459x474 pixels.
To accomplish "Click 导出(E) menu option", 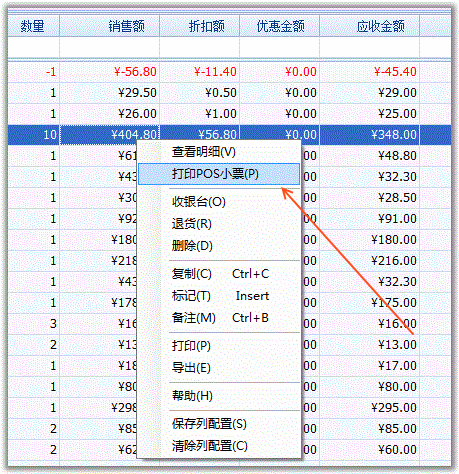I will tap(219, 368).
